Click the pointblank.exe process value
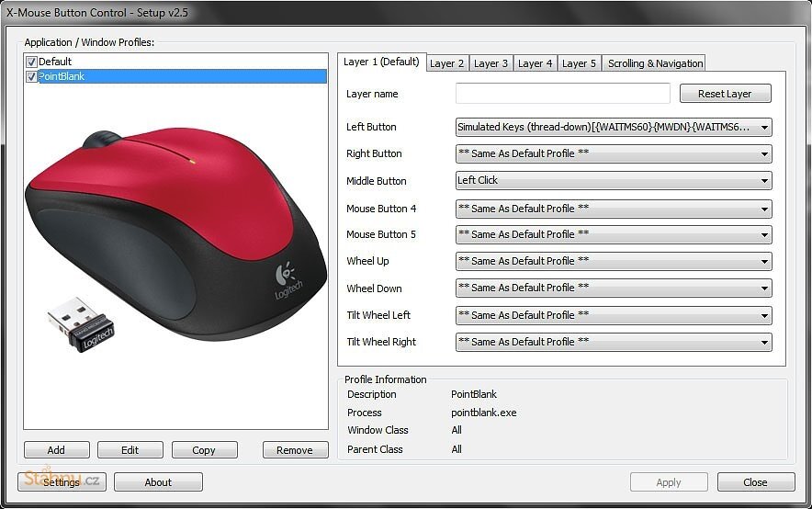 pos(484,413)
